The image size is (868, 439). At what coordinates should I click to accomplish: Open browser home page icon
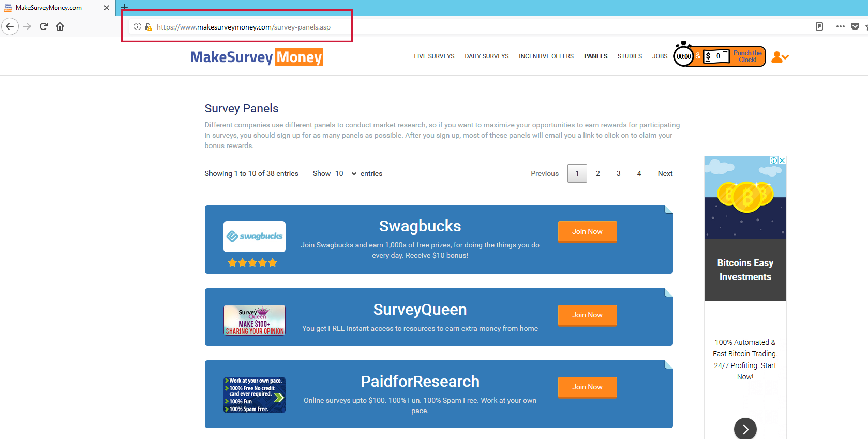[60, 26]
